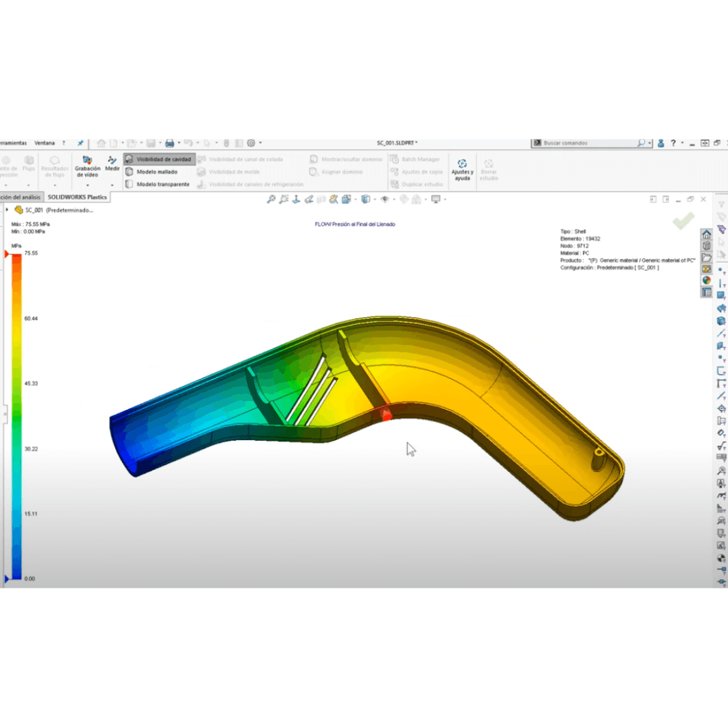
Task: Click the question mark help icon
Action: [x=673, y=143]
